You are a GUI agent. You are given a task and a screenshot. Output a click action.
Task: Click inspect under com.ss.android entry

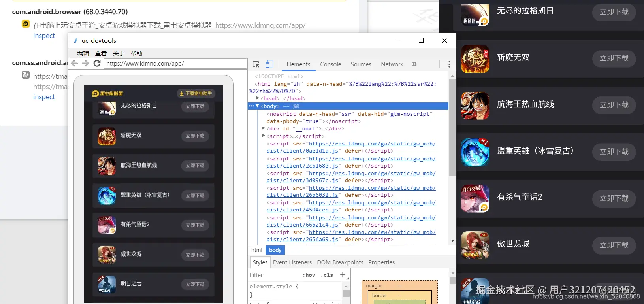44,97
